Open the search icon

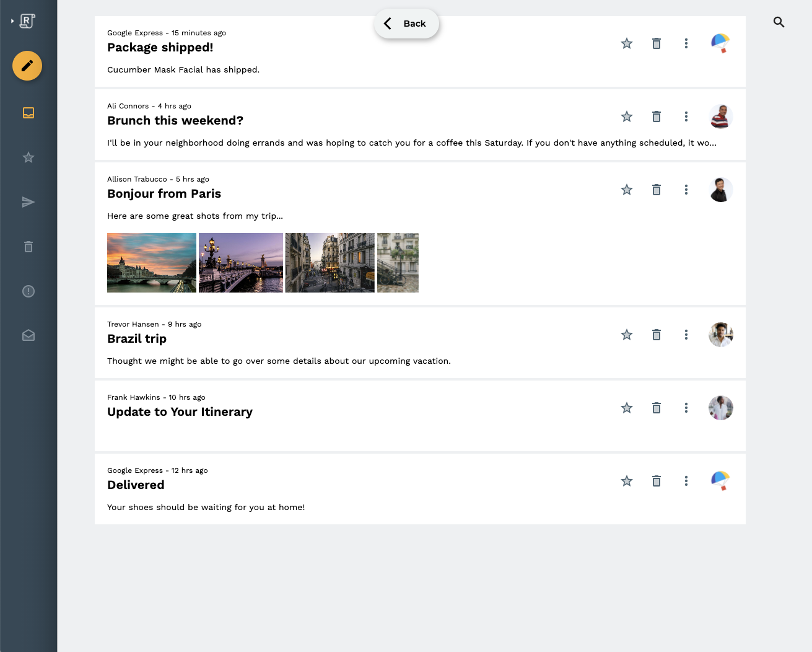click(779, 22)
